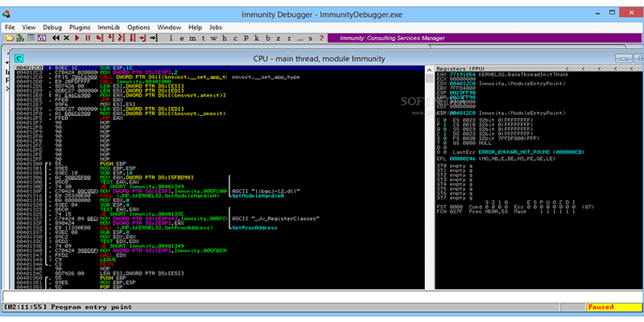644x322 pixels.
Task: Open the File menu
Action: pyautogui.click(x=10, y=27)
